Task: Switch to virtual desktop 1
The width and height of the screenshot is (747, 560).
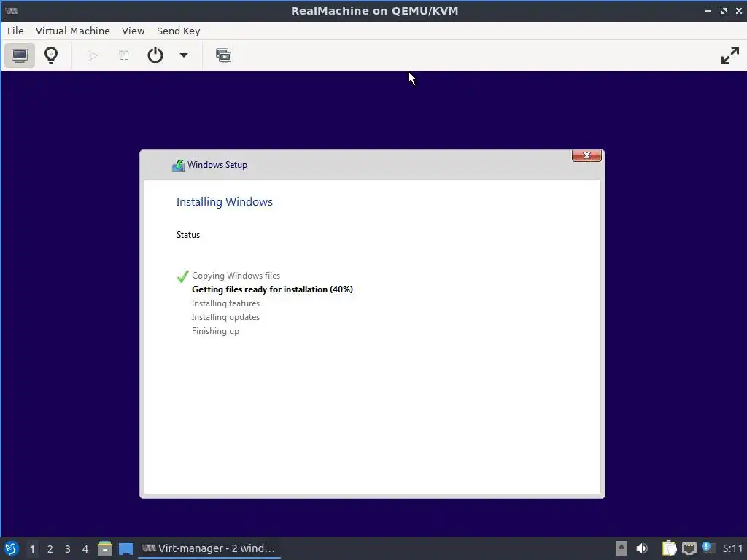Action: pyautogui.click(x=32, y=549)
